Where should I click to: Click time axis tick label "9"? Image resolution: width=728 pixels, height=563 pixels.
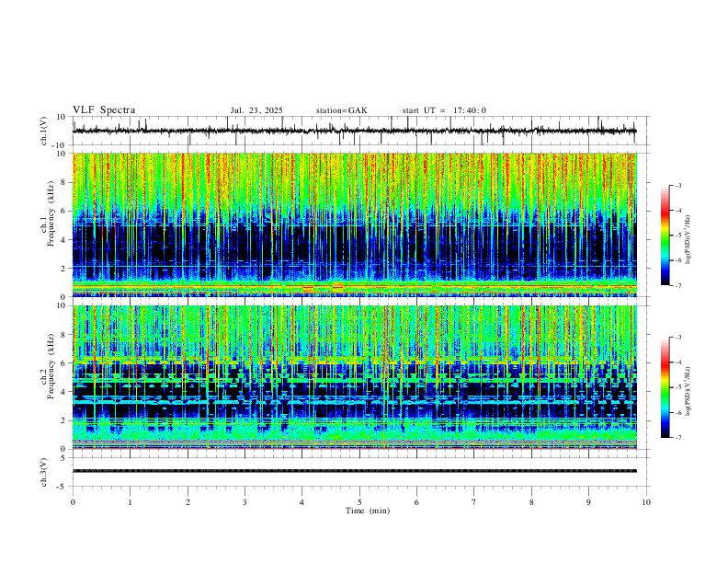(x=588, y=502)
